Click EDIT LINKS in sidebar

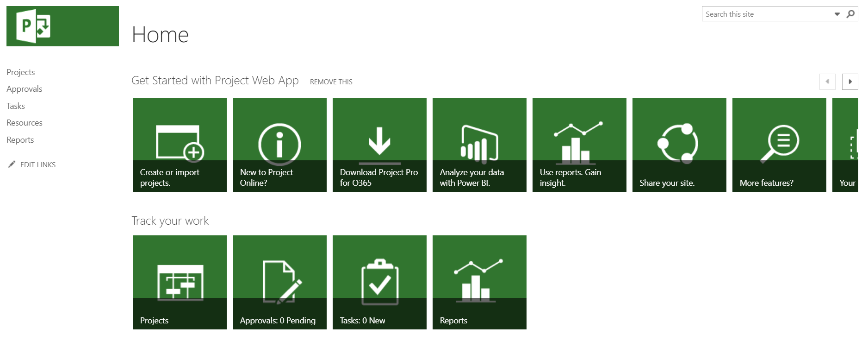coord(37,165)
